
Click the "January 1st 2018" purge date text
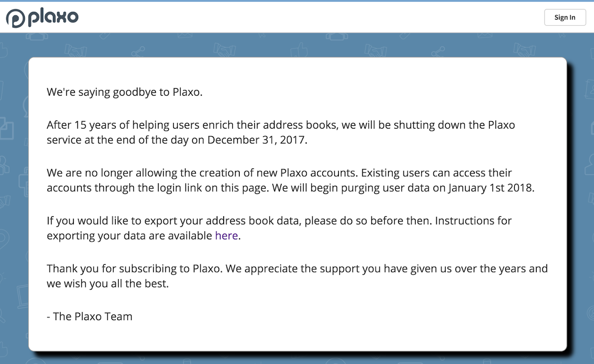491,188
